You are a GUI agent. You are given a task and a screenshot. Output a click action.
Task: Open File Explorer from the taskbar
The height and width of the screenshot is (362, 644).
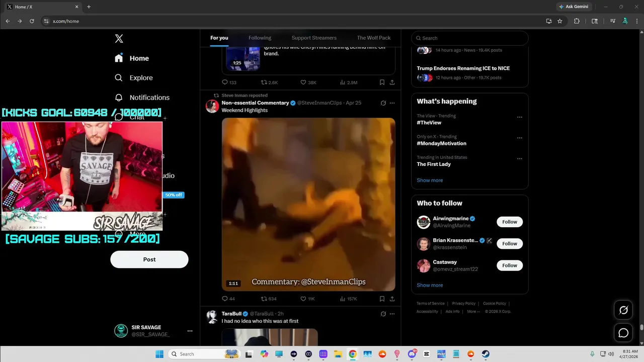[338, 354]
